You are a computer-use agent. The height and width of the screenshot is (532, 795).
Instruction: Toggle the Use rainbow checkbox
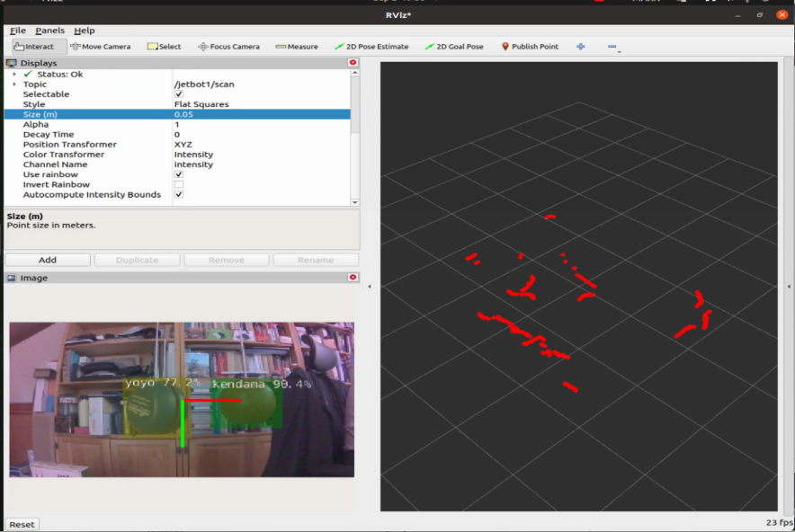(x=179, y=174)
